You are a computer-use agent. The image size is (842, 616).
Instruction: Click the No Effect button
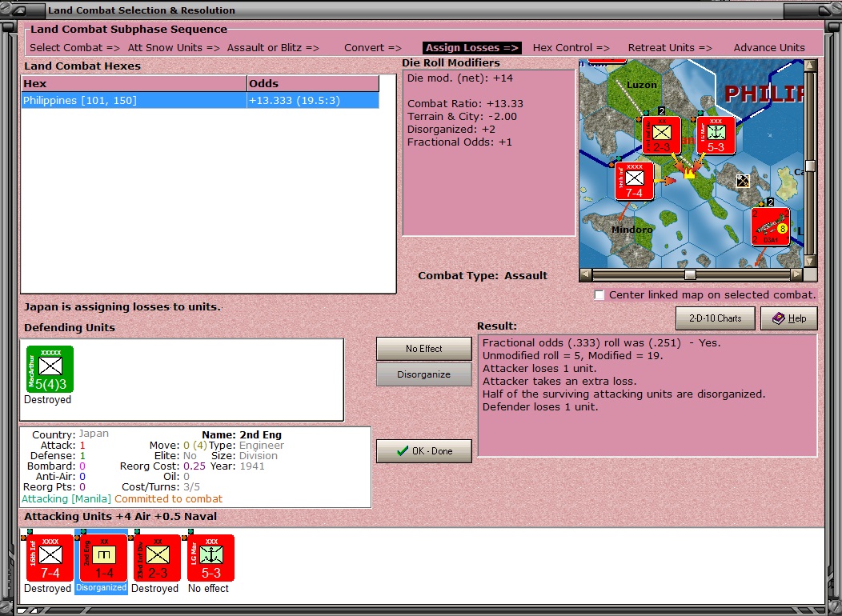(x=423, y=349)
